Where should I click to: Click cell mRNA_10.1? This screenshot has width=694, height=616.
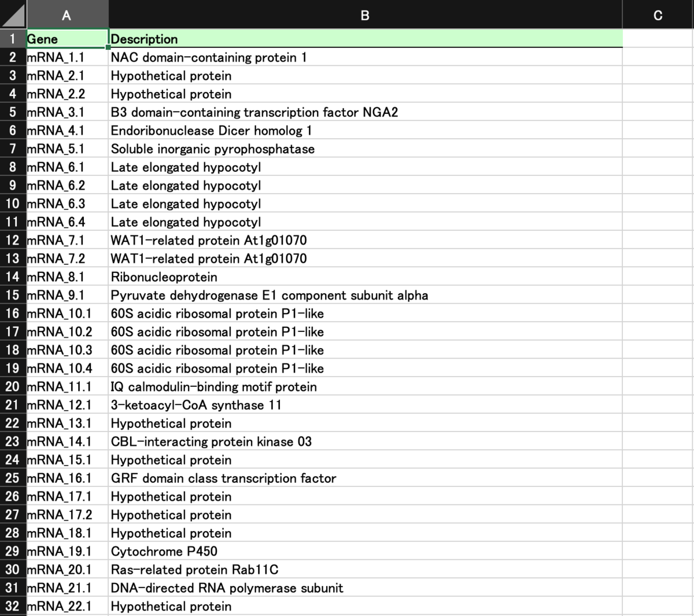pos(67,313)
